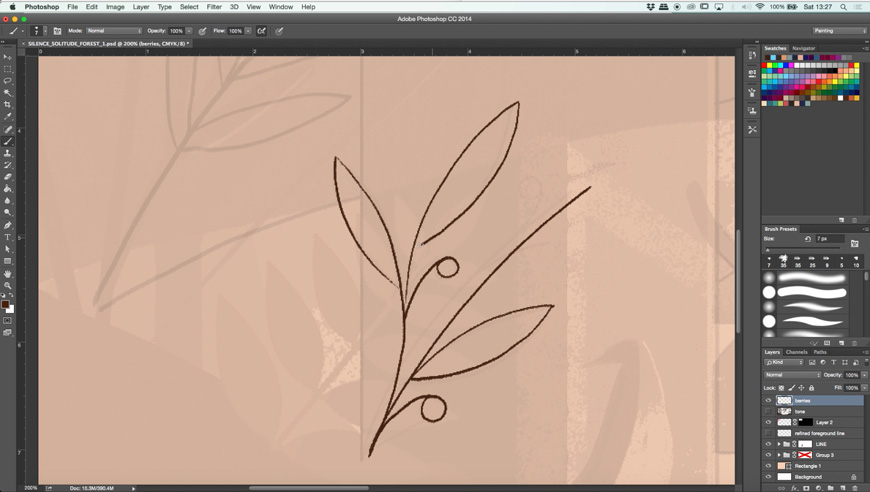Select the Dodge tool

7,212
